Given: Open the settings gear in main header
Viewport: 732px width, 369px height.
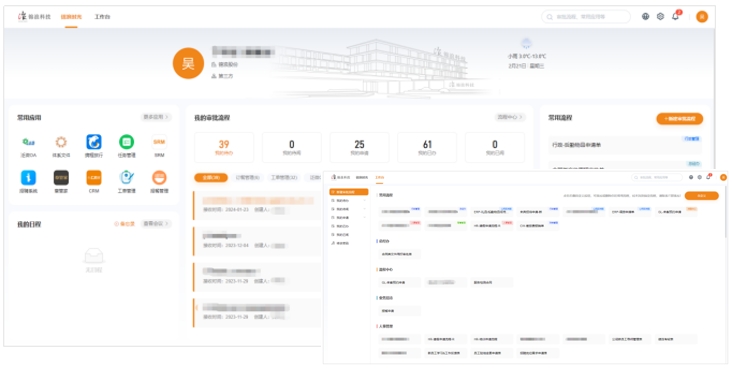Looking at the screenshot, I should pos(660,16).
